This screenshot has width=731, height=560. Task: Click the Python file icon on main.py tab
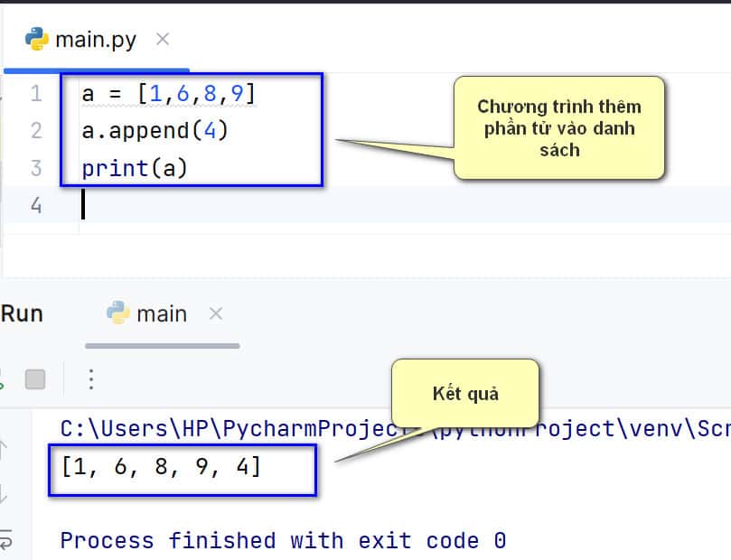[x=36, y=39]
